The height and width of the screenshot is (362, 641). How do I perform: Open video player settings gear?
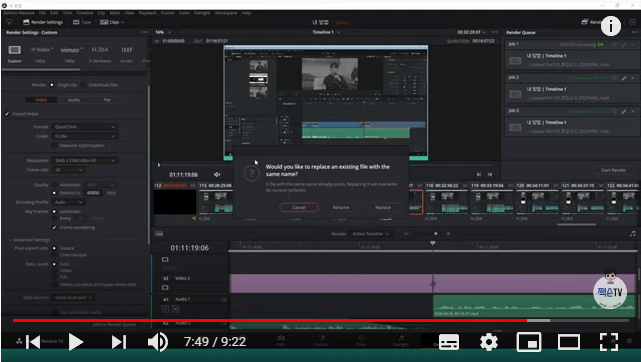coord(489,342)
